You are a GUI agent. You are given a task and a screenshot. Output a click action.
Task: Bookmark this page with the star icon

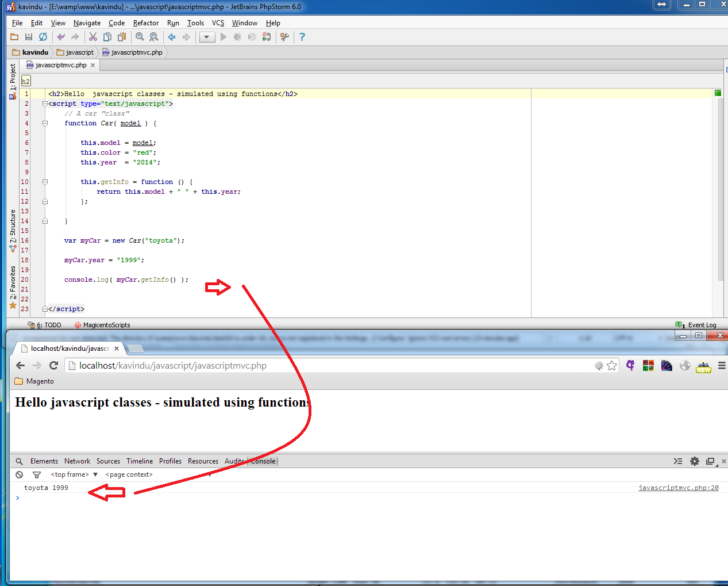612,365
